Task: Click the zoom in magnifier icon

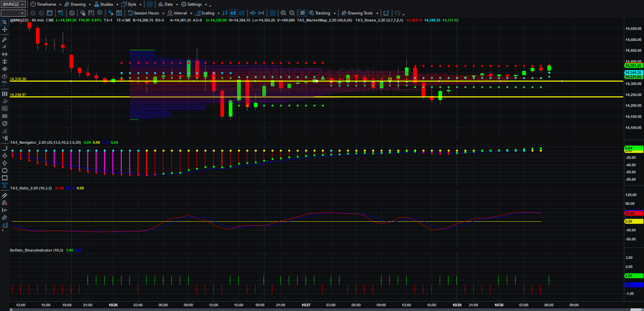Action: coord(283,13)
